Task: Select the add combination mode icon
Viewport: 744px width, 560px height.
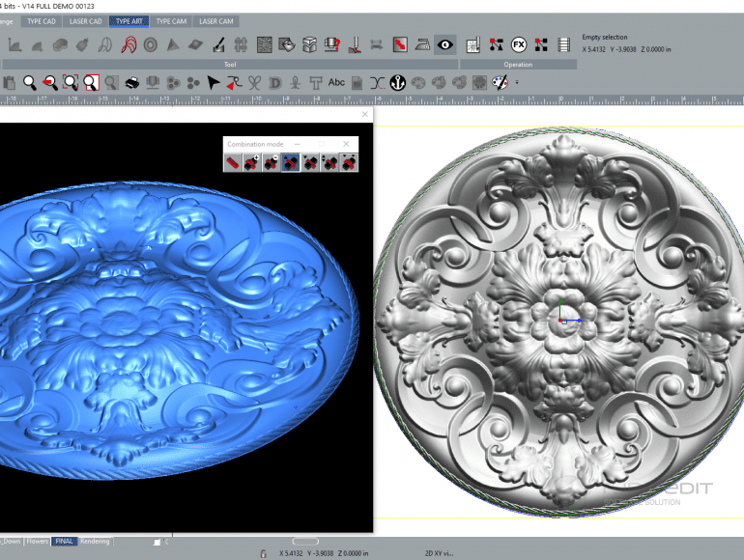Action: pos(252,163)
